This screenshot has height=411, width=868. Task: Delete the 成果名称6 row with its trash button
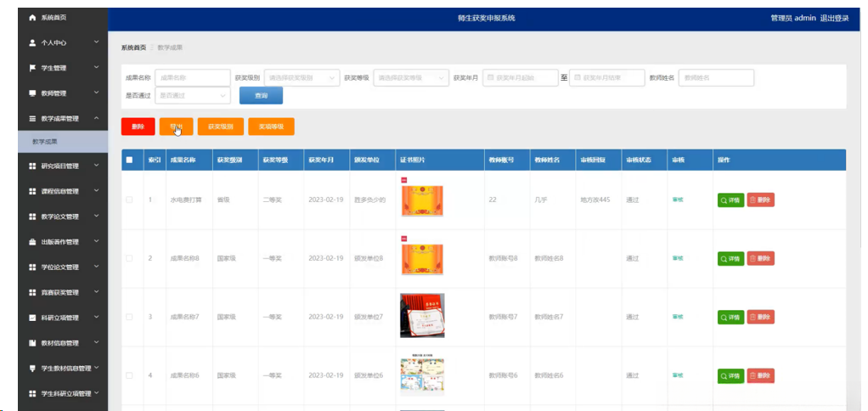tap(761, 375)
